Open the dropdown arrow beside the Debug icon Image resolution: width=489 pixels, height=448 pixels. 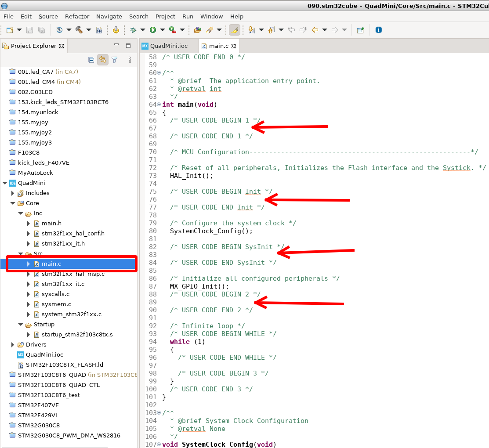[143, 30]
